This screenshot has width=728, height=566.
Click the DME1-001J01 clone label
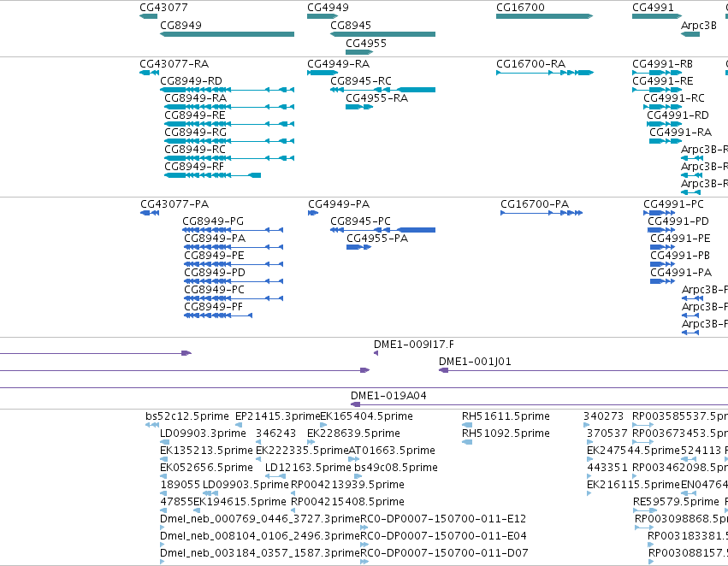click(x=475, y=362)
